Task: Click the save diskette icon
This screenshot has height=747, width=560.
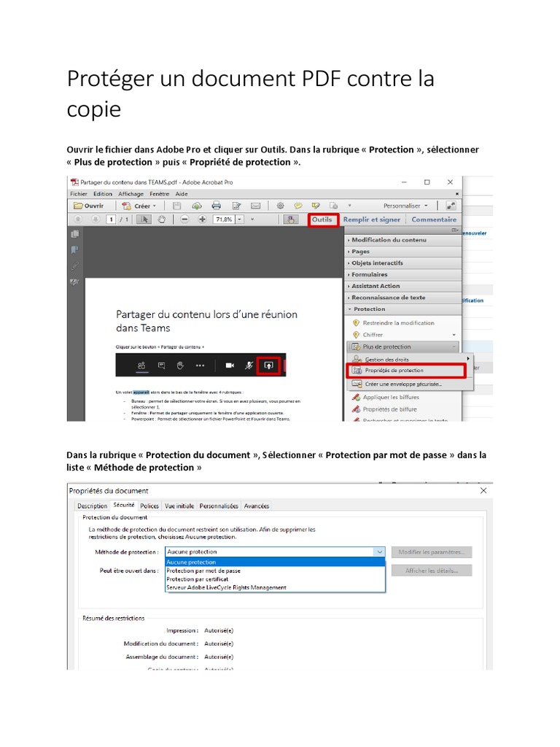Action: click(x=176, y=206)
